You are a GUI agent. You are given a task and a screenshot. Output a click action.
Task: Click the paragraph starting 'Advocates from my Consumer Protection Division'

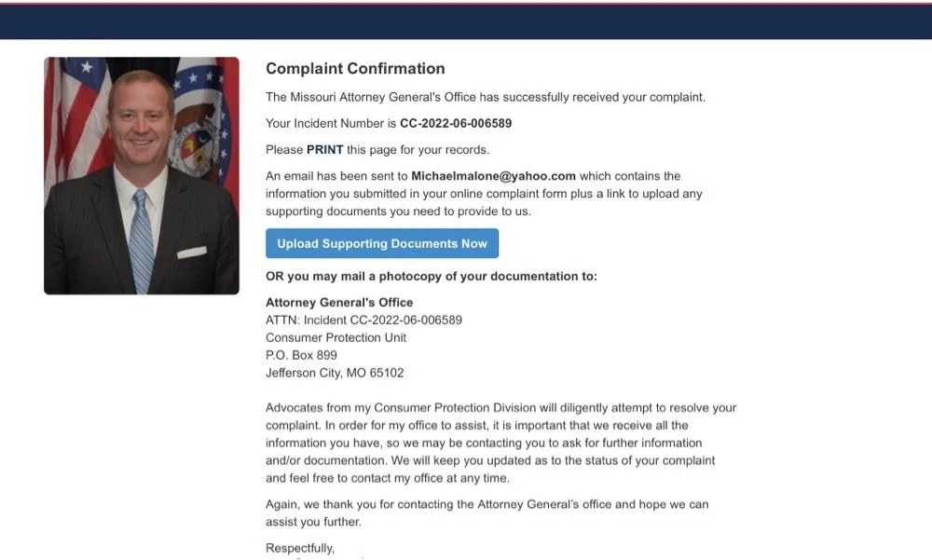(500, 443)
